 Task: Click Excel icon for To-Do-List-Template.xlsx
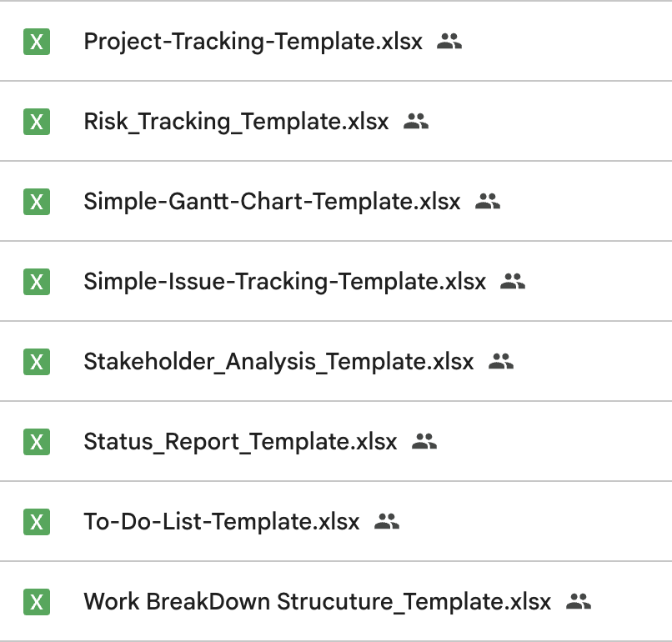(x=37, y=522)
